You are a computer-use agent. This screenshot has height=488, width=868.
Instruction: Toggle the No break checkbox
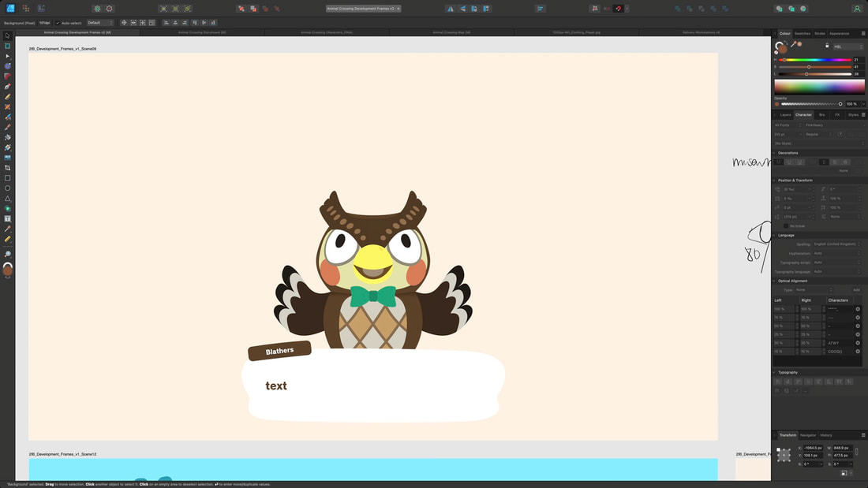pyautogui.click(x=785, y=225)
